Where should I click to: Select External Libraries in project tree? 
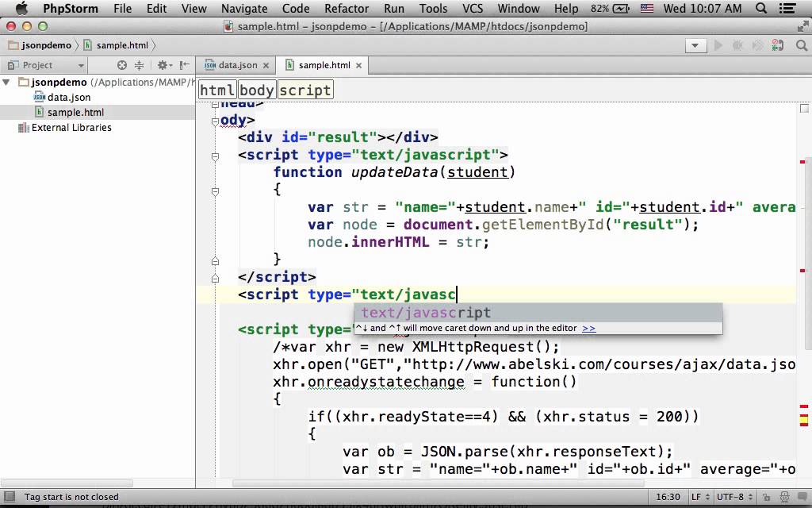tap(65, 128)
